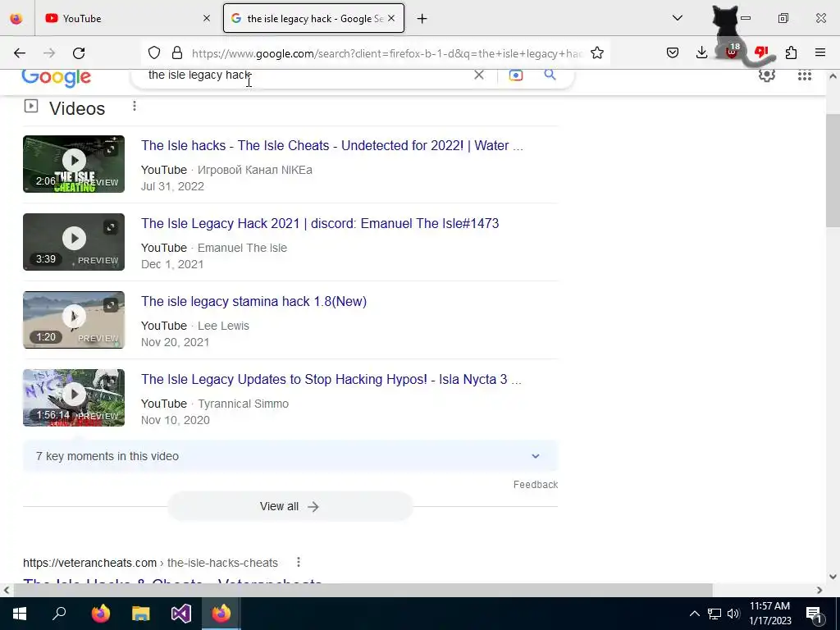The image size is (840, 630).
Task: Open the uBlock Origin extension icon
Action: [732, 52]
